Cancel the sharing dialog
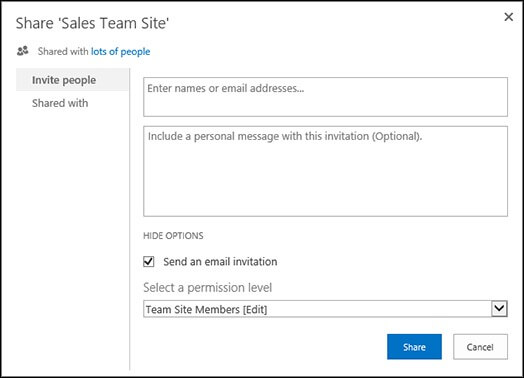 [480, 347]
